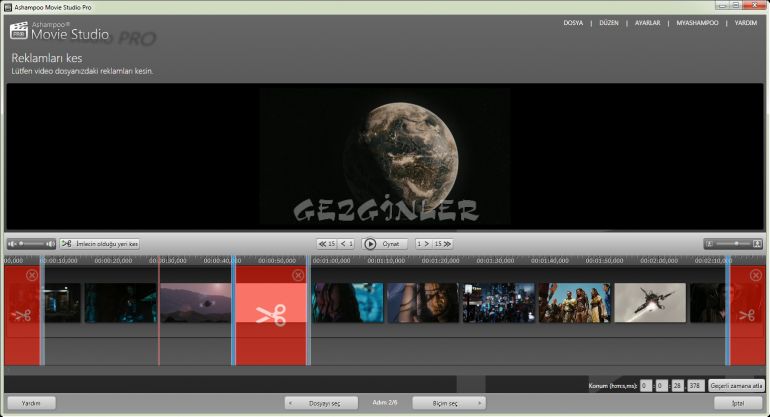Select blue marker after first cut region
This screenshot has height=417, width=770.
(x=42, y=312)
